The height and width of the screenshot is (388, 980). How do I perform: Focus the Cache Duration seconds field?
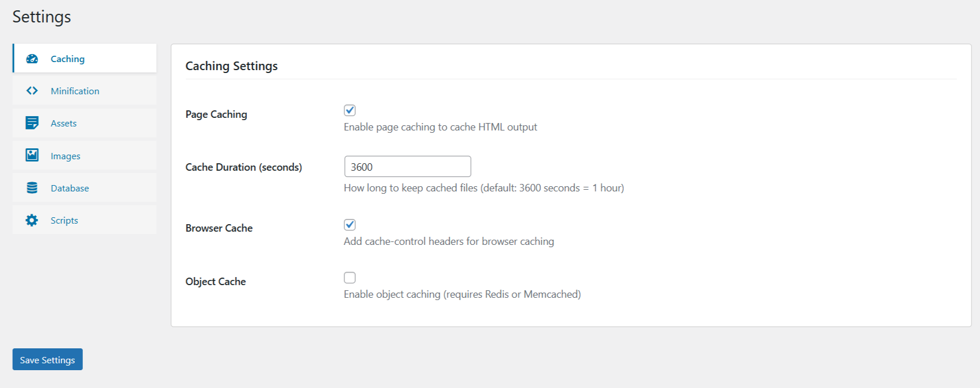pyautogui.click(x=407, y=167)
